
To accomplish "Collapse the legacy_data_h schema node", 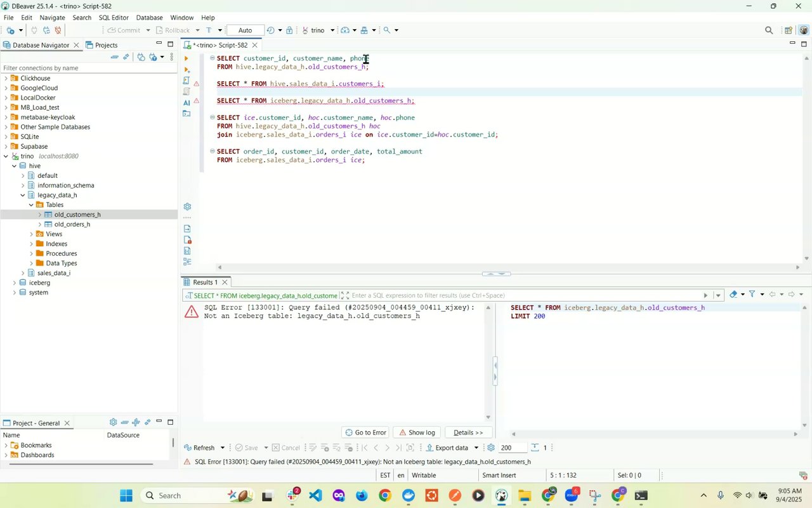I will (x=23, y=195).
